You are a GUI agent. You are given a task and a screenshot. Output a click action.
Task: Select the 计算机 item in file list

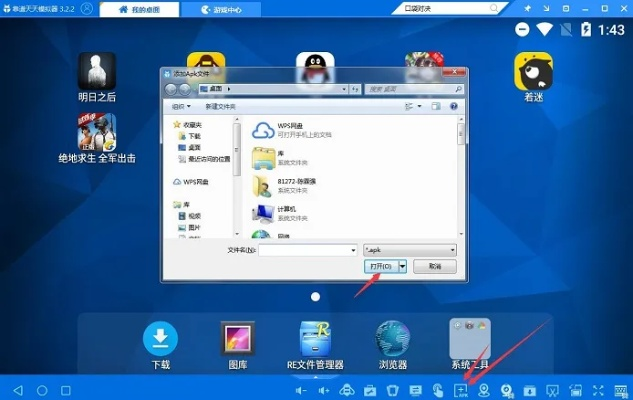(x=280, y=213)
